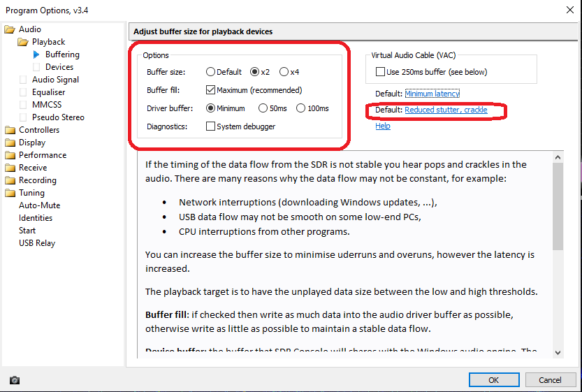Click the Receive folder icon
The height and width of the screenshot is (392, 582).
coord(10,168)
